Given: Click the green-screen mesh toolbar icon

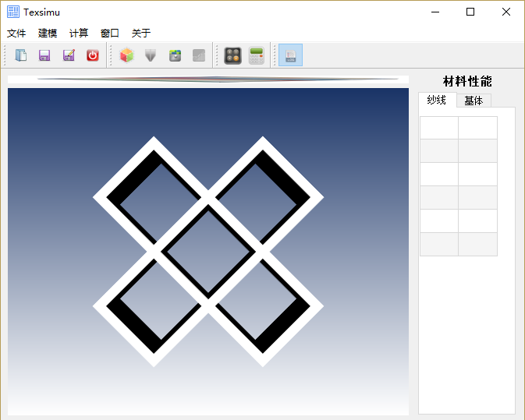Looking at the screenshot, I should click(176, 55).
